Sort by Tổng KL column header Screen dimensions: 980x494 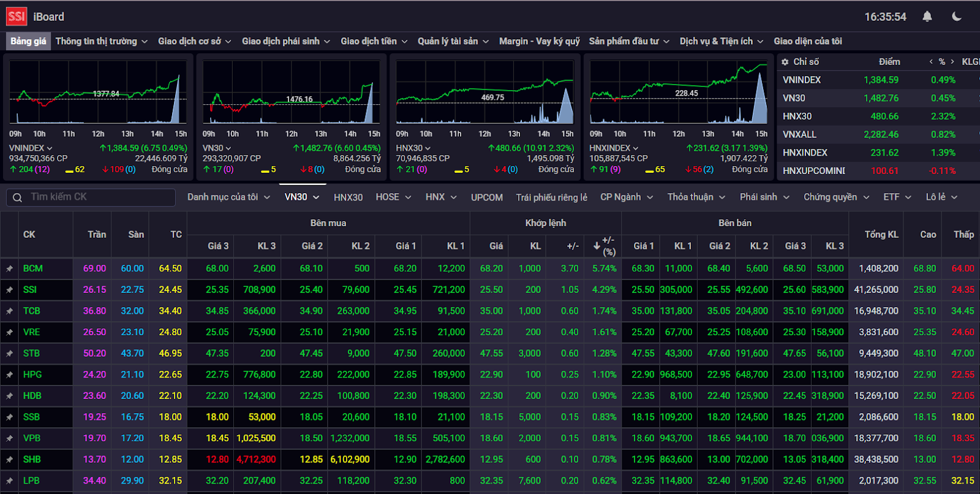pyautogui.click(x=881, y=235)
